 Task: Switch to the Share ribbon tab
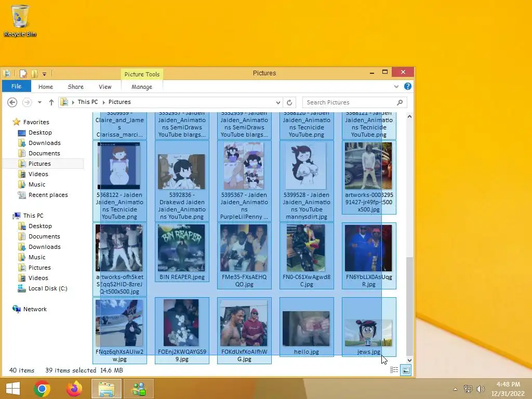pos(76,87)
